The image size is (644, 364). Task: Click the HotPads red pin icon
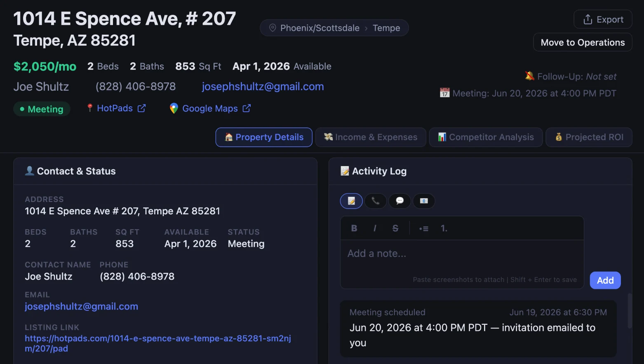90,108
